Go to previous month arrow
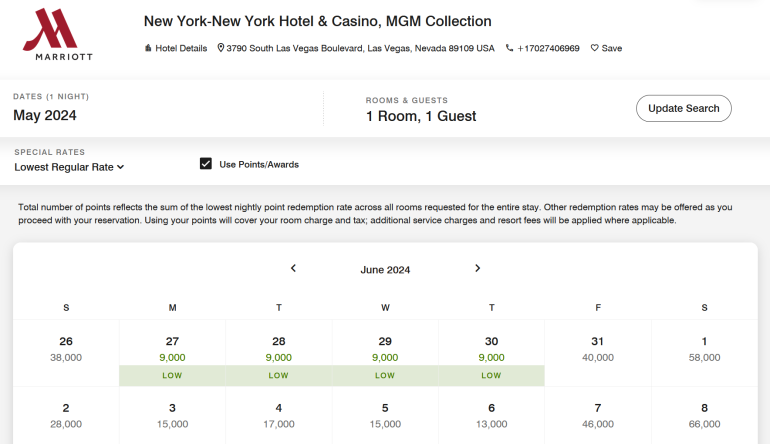Viewport: 770px width, 444px height. (293, 268)
